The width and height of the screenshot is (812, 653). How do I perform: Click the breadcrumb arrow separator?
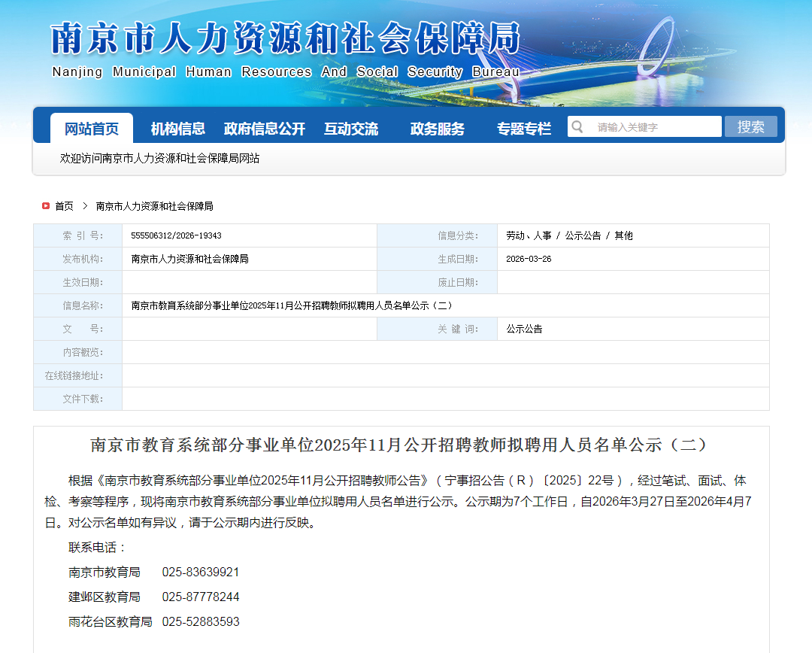point(85,206)
